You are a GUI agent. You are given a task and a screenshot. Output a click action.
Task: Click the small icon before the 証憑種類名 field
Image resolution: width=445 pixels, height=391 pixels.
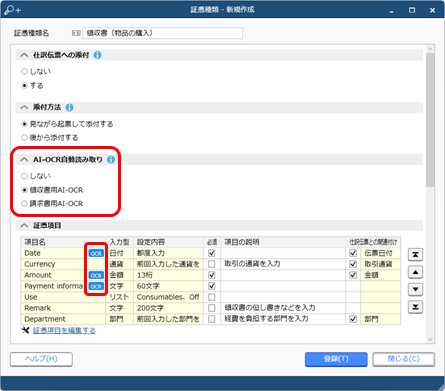(76, 33)
